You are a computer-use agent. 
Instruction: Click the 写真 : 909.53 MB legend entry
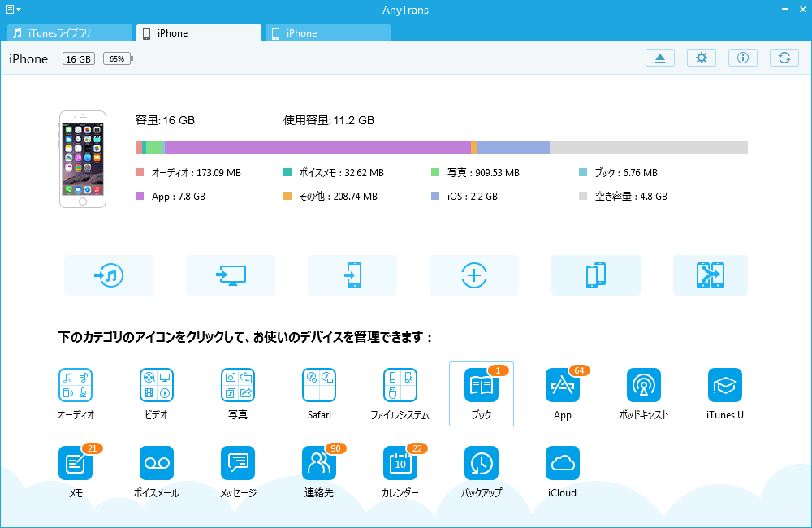475,172
